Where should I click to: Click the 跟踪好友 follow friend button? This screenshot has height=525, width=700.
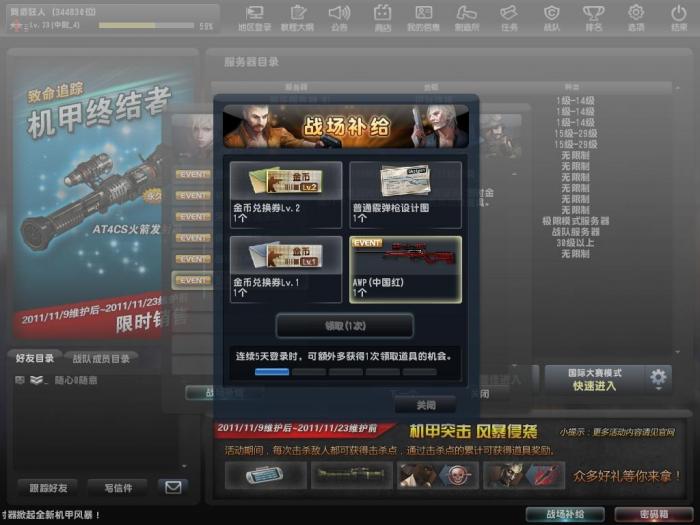(48, 488)
